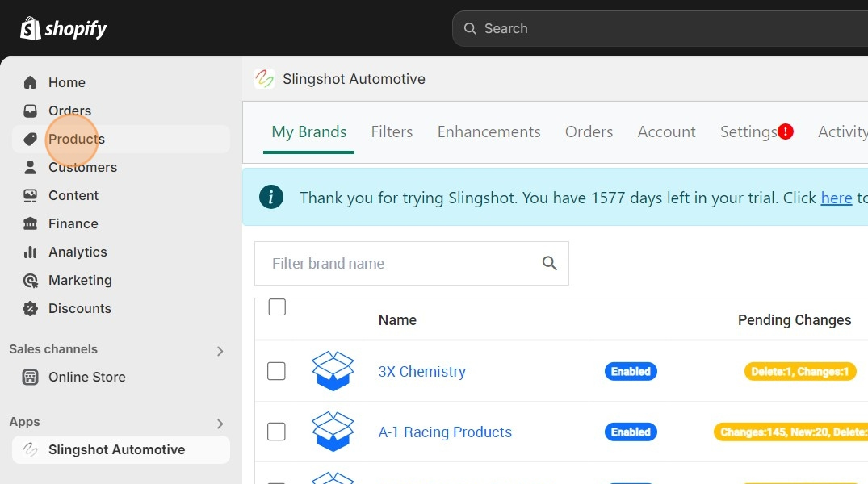This screenshot has height=484, width=868.
Task: Open Customers in the sidebar
Action: click(x=120, y=167)
